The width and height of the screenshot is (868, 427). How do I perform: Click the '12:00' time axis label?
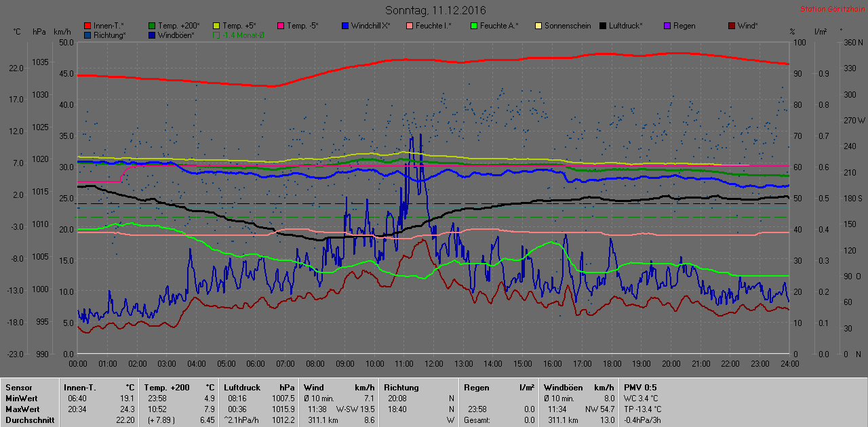[x=434, y=364]
